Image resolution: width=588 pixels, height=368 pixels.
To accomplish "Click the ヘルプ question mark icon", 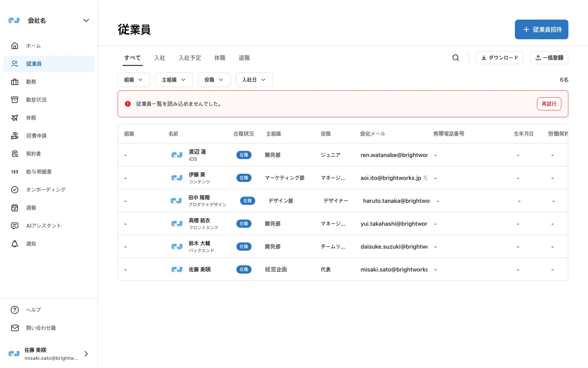I will [15, 310].
